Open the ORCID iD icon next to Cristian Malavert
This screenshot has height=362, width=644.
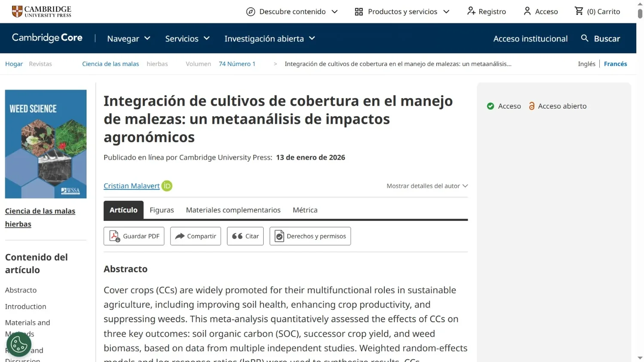point(167,186)
